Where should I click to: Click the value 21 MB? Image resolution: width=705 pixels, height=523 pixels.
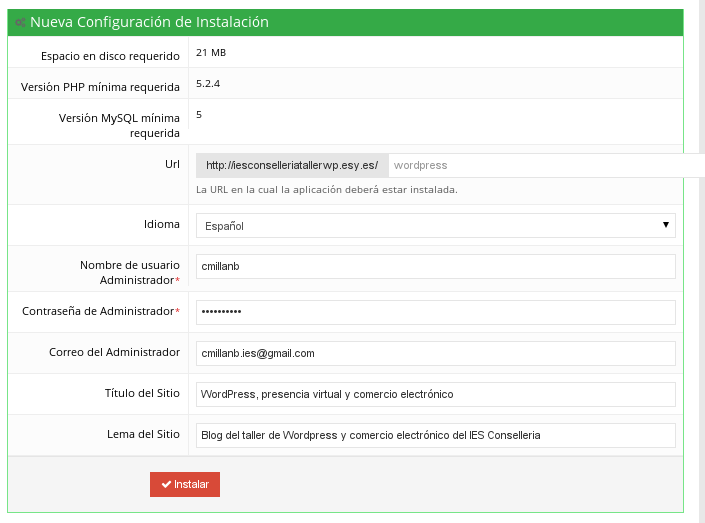(x=211, y=53)
